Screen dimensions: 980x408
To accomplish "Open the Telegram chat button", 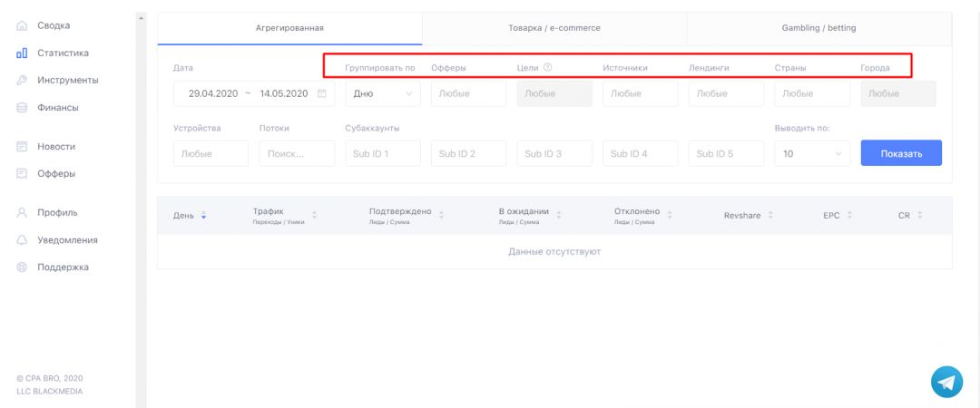I will click(x=946, y=382).
